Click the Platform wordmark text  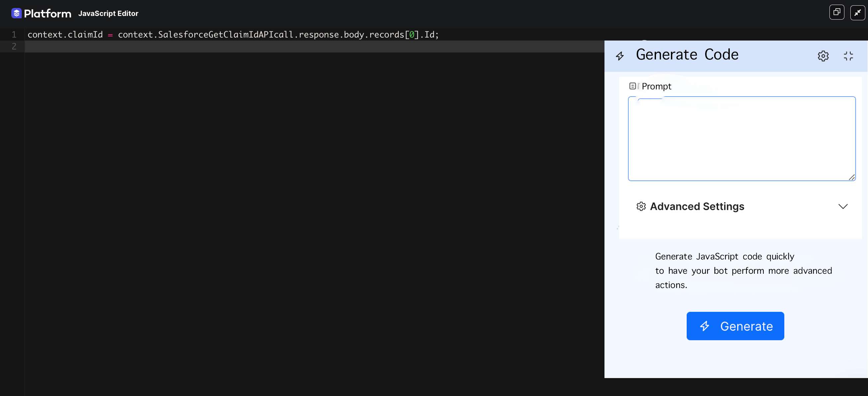pos(48,14)
